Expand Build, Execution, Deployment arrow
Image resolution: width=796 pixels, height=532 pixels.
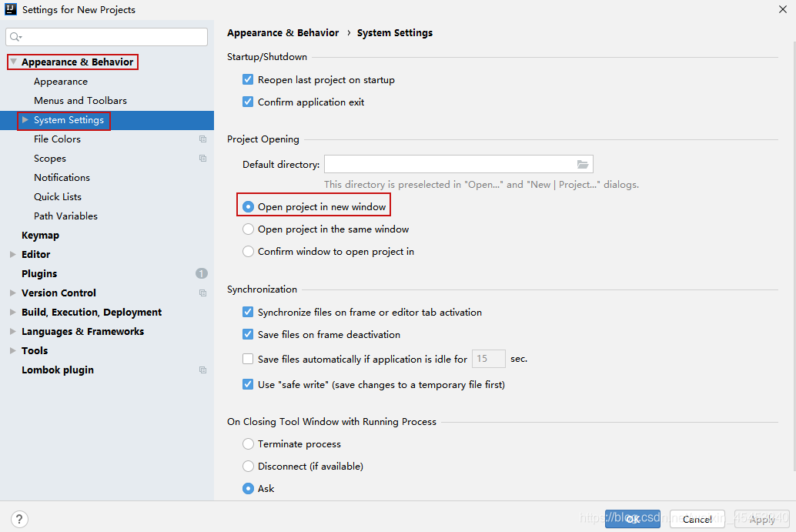coord(13,313)
